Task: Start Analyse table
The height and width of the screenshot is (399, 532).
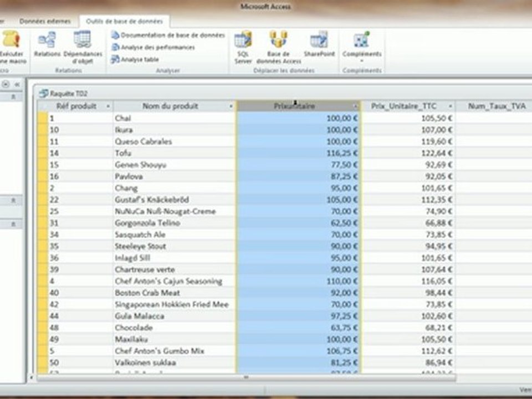Action: click(135, 59)
